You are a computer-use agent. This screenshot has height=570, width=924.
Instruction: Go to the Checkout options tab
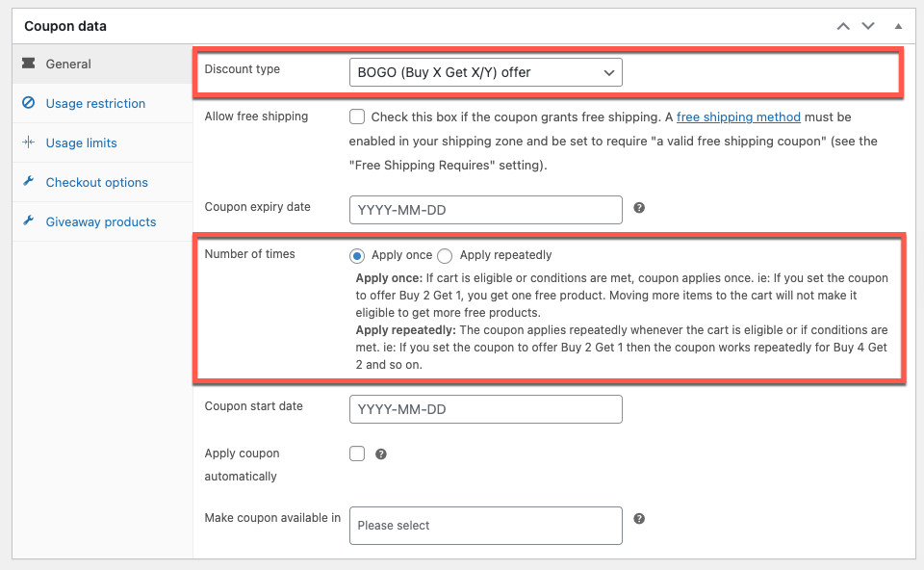pyautogui.click(x=103, y=182)
